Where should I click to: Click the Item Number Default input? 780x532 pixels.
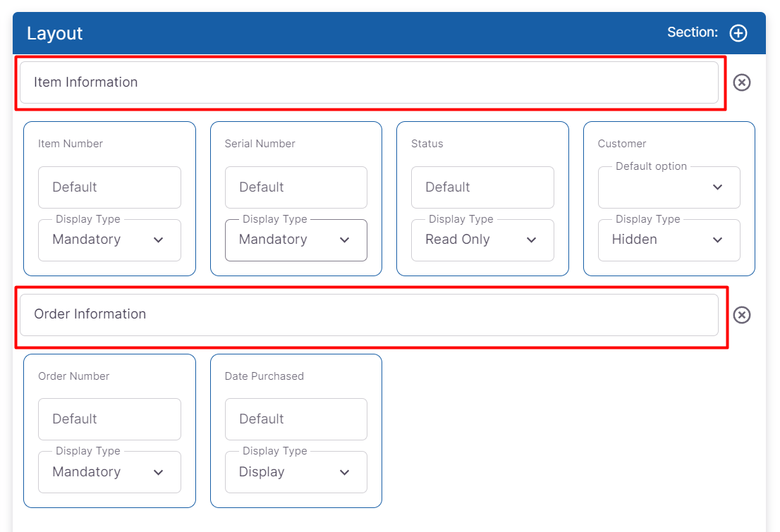tap(109, 187)
